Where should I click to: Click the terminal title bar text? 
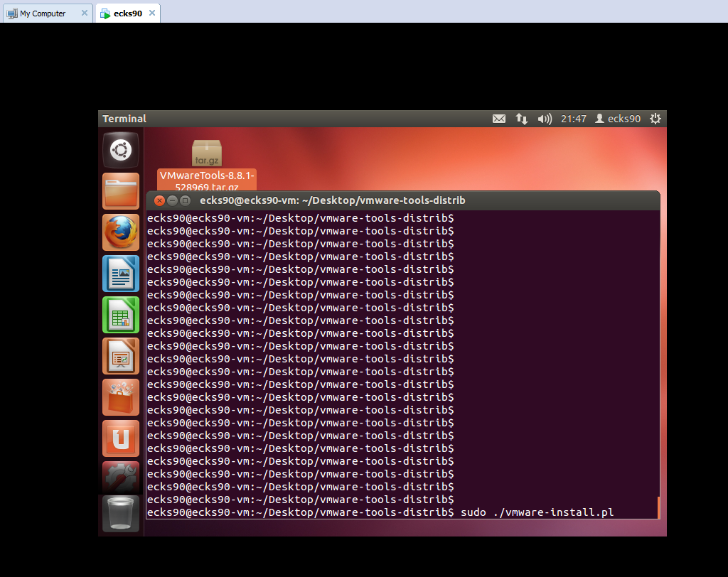pyautogui.click(x=333, y=200)
